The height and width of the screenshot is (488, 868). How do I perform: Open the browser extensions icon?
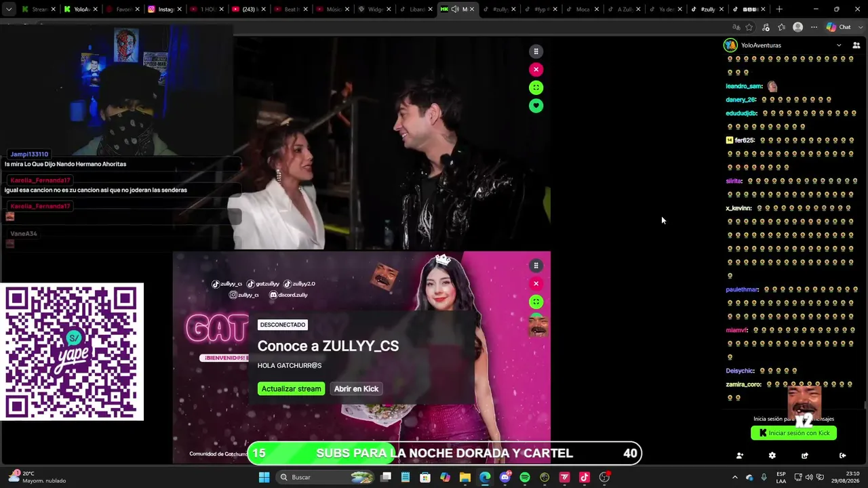(766, 27)
